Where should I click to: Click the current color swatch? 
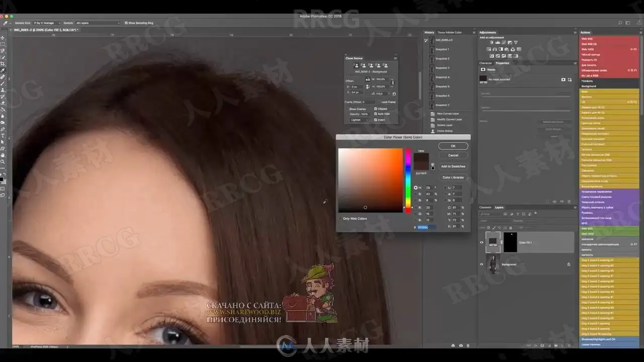tap(421, 166)
